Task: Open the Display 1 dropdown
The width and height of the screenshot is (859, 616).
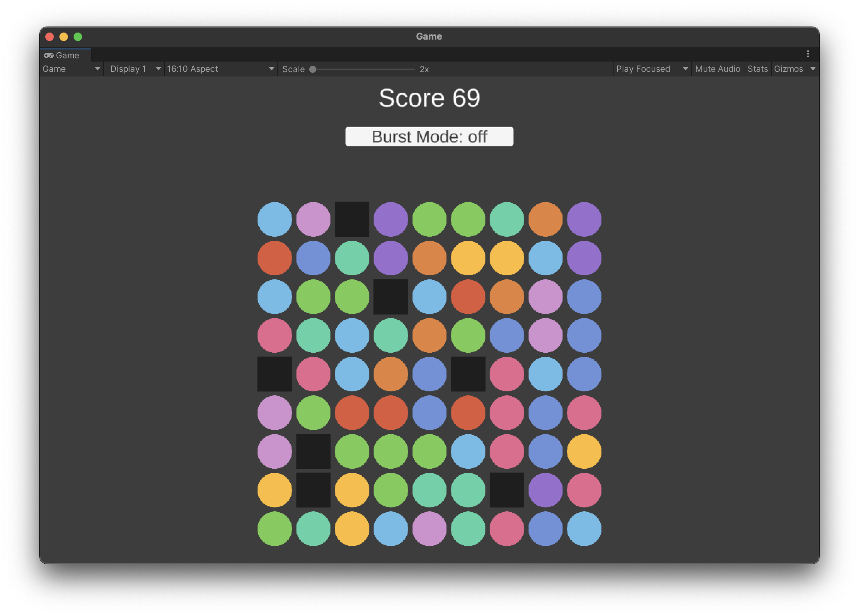Action: 134,69
